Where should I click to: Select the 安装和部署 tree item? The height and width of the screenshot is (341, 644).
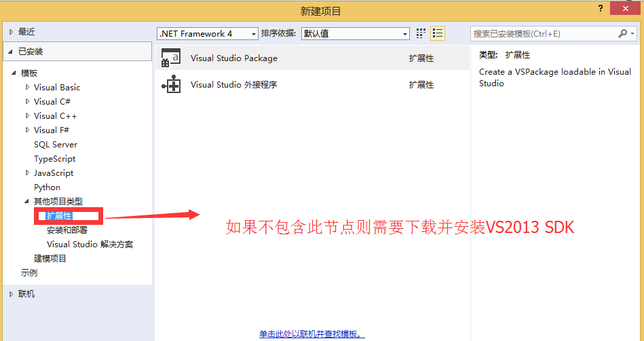pos(67,230)
